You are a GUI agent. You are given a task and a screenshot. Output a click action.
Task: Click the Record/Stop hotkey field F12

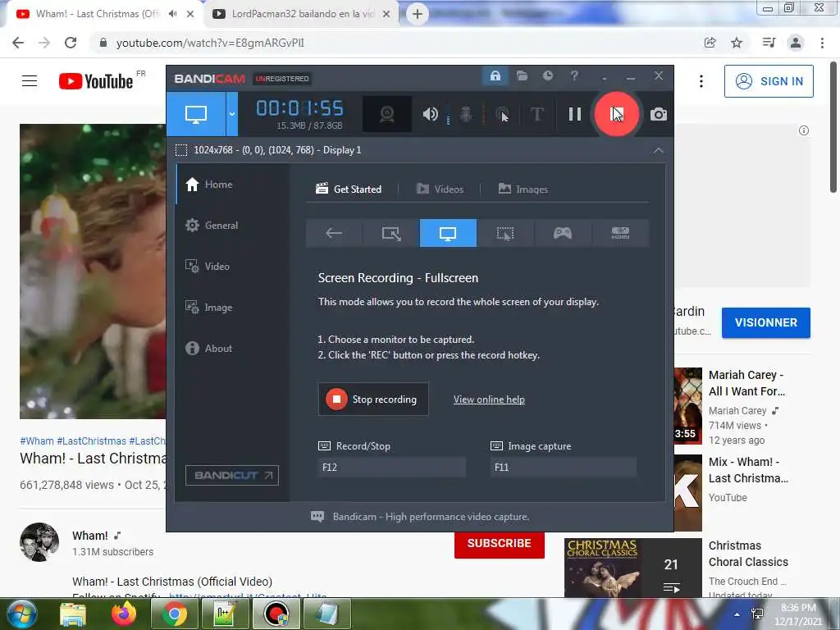tap(391, 467)
